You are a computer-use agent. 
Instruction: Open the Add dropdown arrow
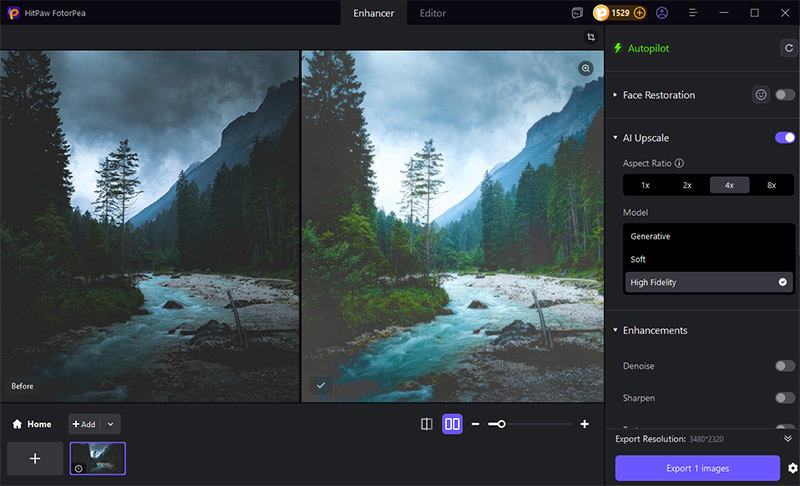coord(110,424)
